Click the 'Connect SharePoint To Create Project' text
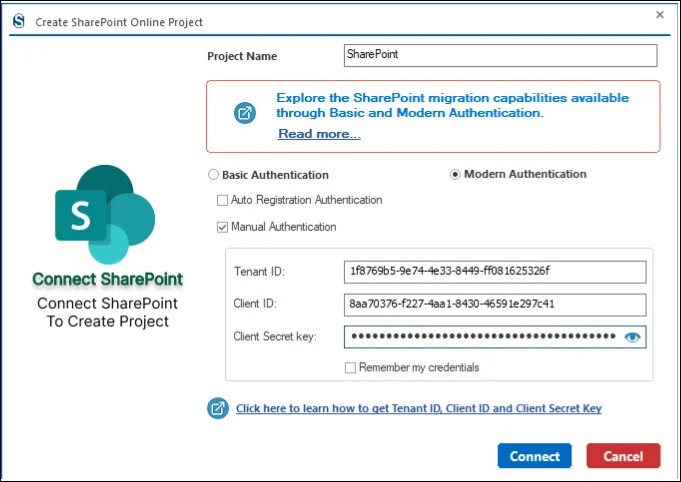The width and height of the screenshot is (681, 482). point(108,312)
